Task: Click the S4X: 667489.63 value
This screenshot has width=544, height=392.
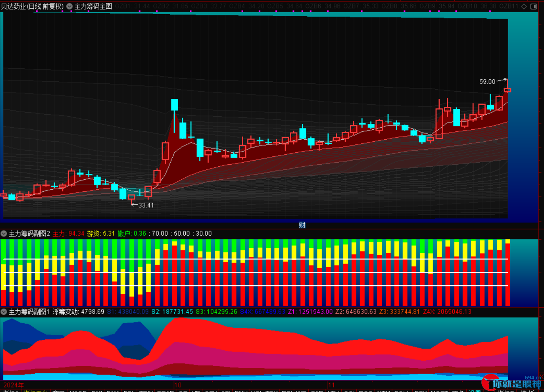Action: point(262,312)
